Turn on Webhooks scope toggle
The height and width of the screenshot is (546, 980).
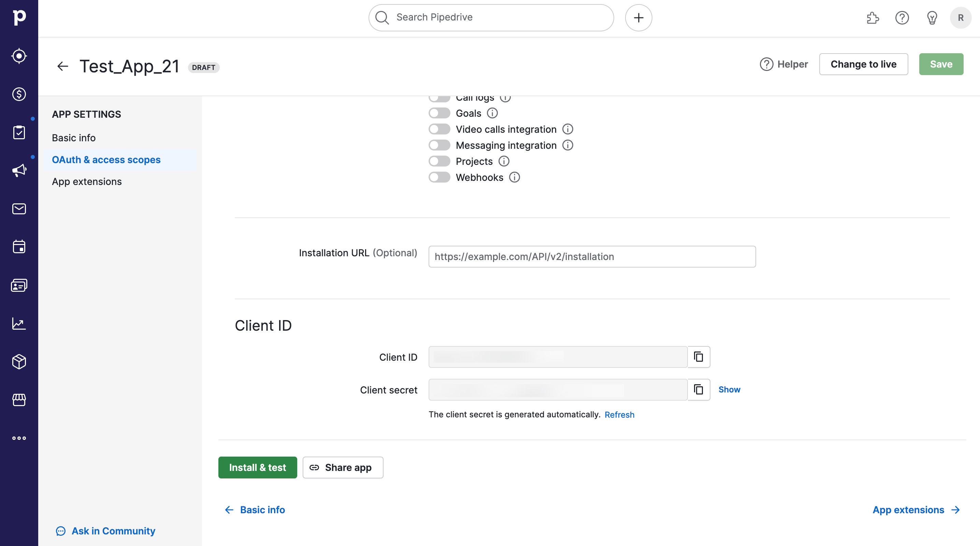point(439,177)
